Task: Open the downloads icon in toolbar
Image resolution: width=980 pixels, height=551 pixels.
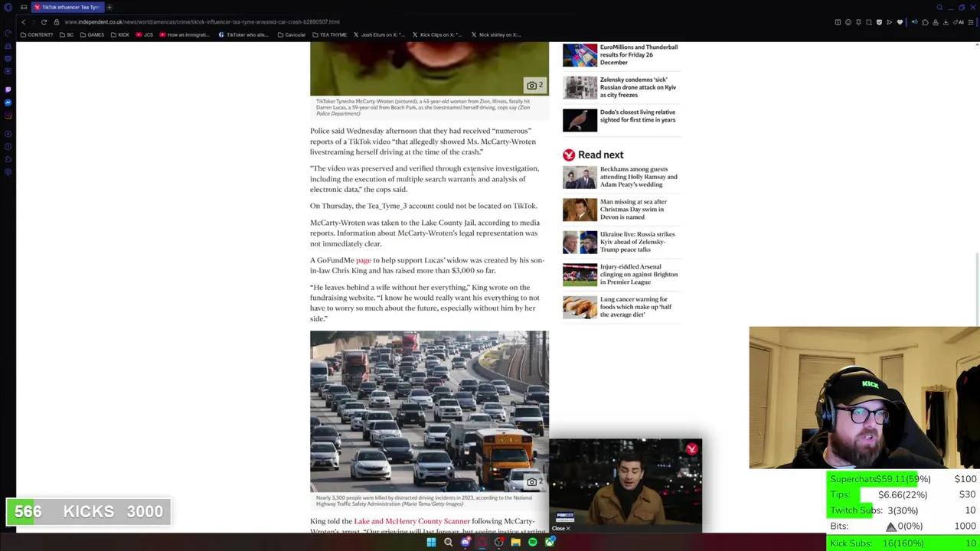Action: [x=946, y=22]
